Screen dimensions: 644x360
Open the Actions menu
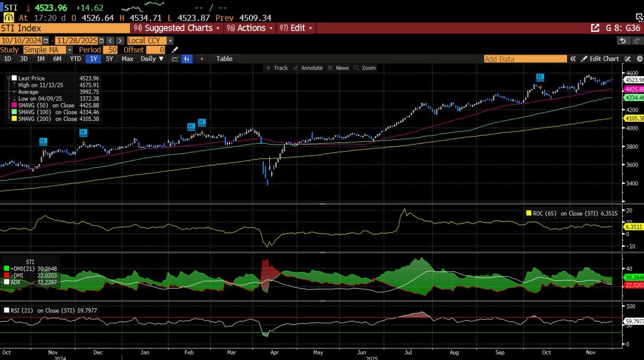[250, 28]
